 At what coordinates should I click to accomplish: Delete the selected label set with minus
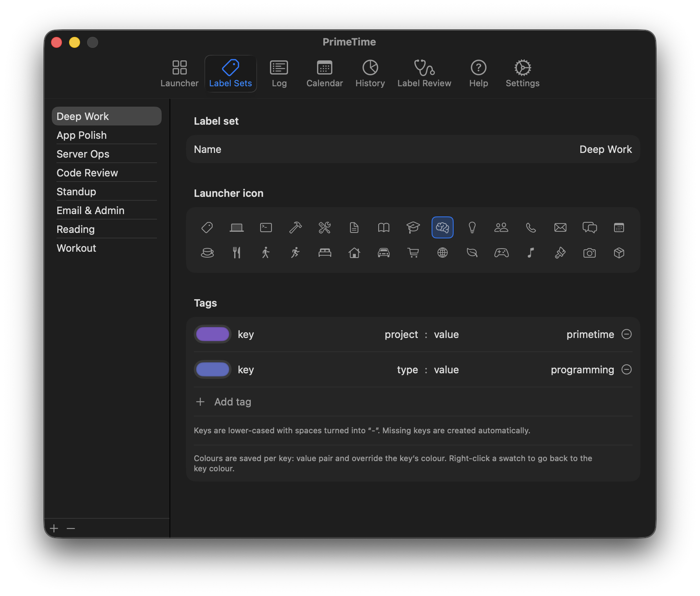71,528
